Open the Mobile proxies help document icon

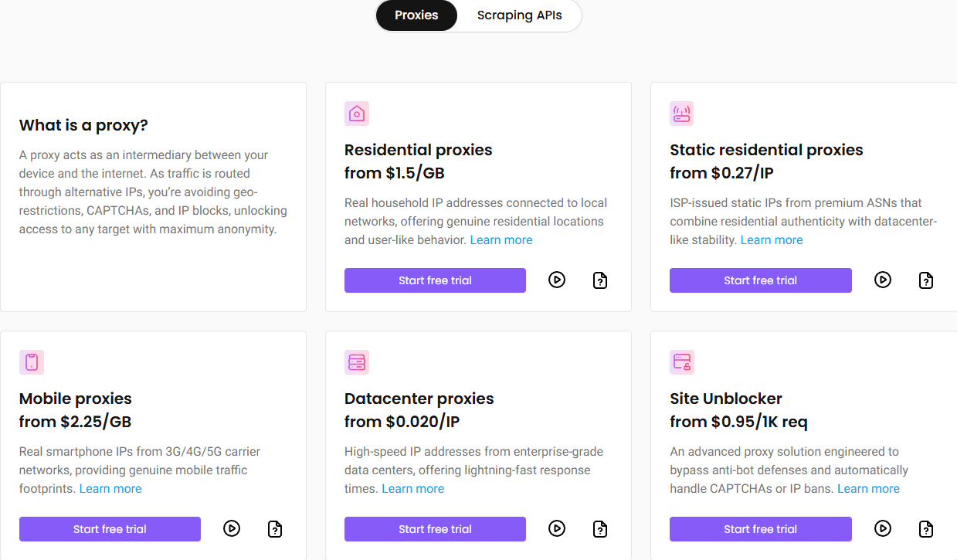[x=275, y=529]
